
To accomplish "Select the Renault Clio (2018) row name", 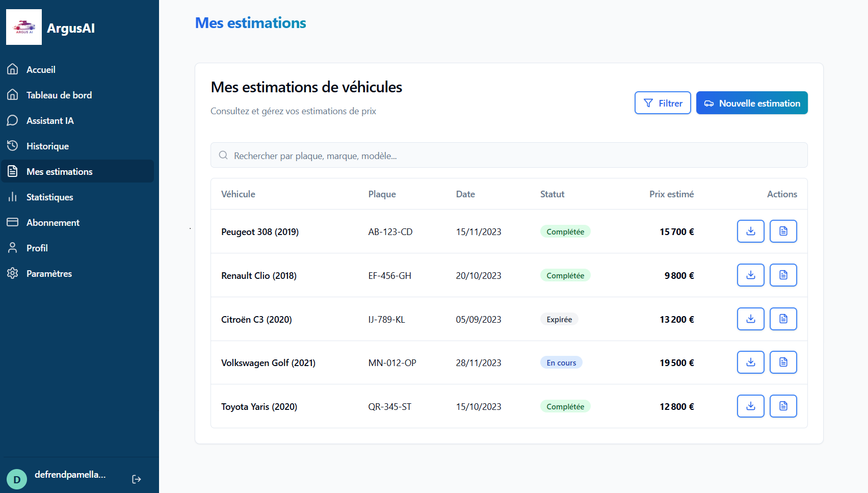I will pos(259,275).
